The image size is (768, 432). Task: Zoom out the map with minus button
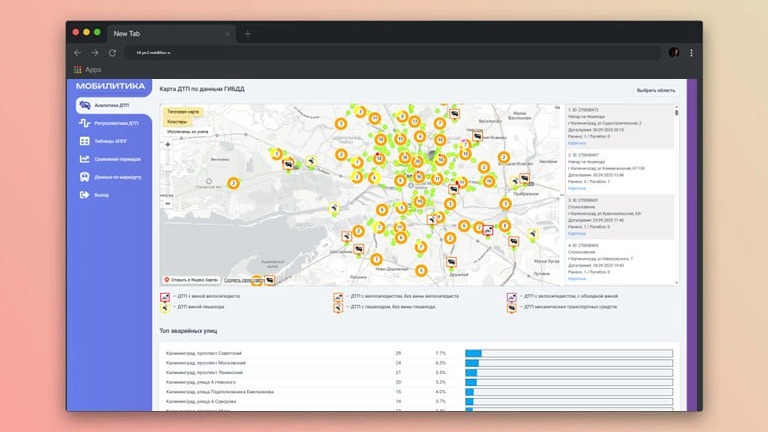click(167, 203)
